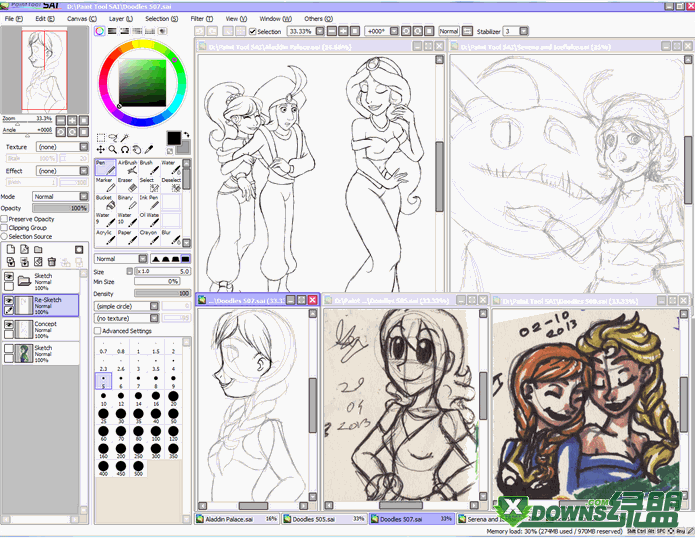695x538 pixels.
Task: Select the Brush tool in tool tray
Action: (149, 168)
